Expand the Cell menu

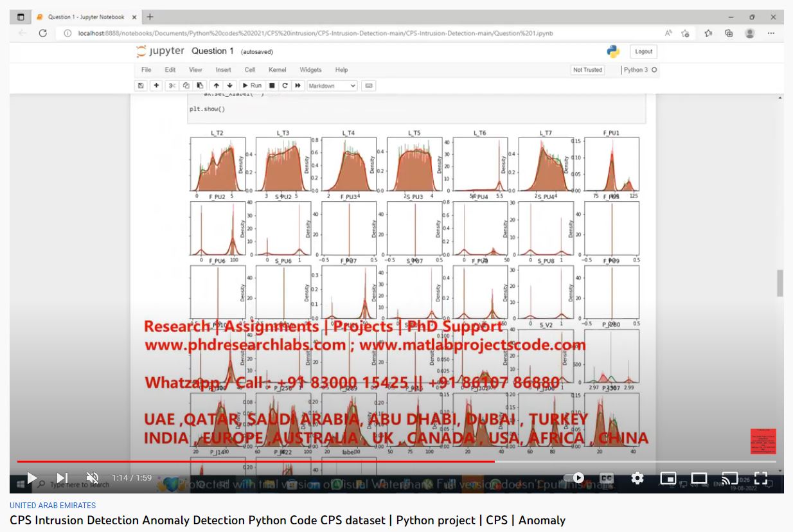tap(250, 70)
